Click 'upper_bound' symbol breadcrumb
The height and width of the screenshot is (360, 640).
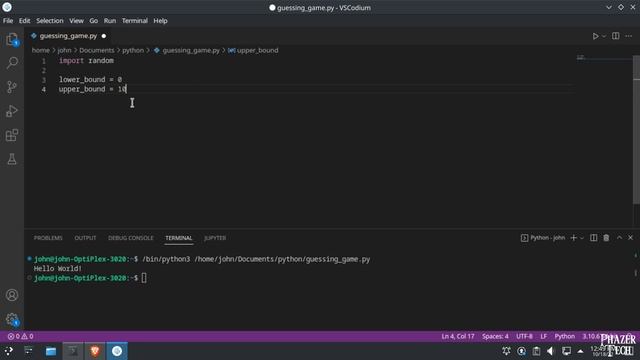pos(258,50)
